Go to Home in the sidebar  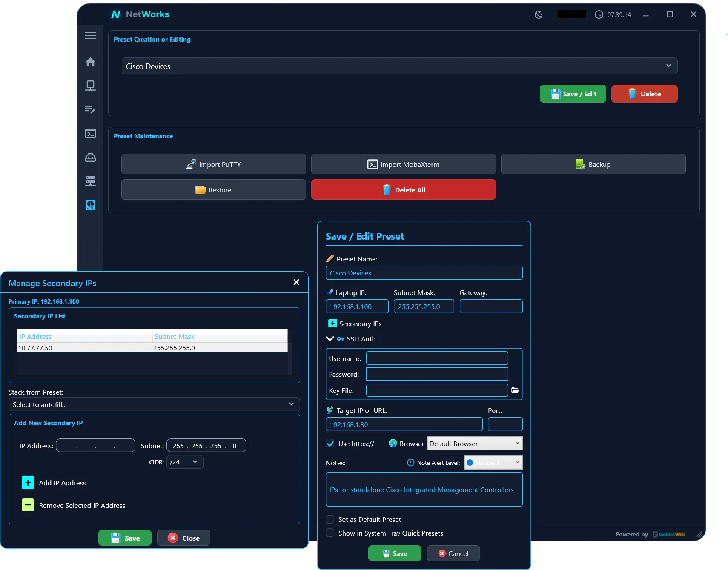pyautogui.click(x=90, y=62)
